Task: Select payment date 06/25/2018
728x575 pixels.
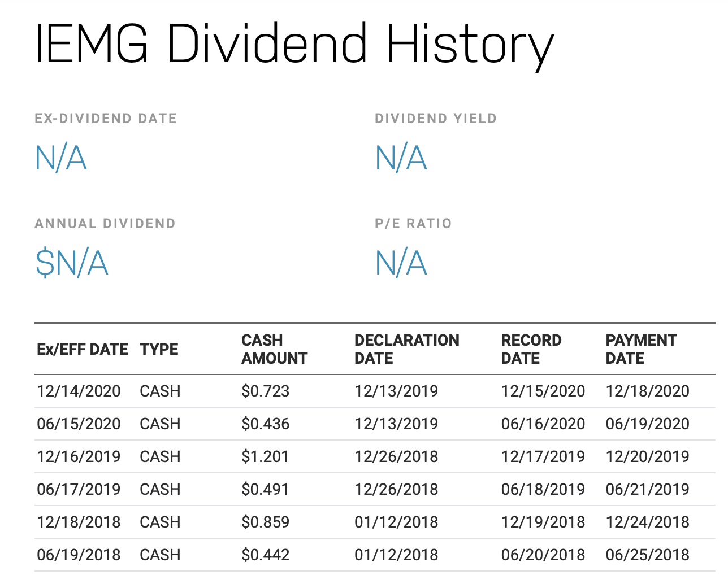Action: click(647, 555)
